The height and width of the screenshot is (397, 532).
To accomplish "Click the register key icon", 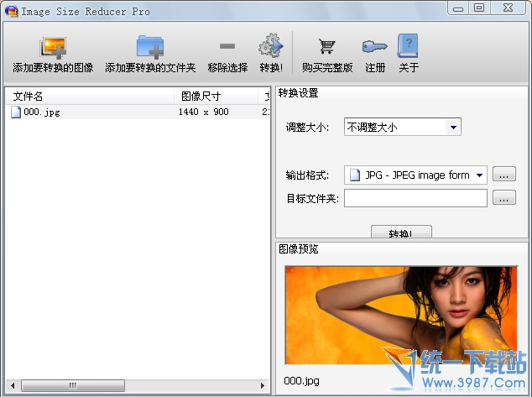I will (x=374, y=47).
